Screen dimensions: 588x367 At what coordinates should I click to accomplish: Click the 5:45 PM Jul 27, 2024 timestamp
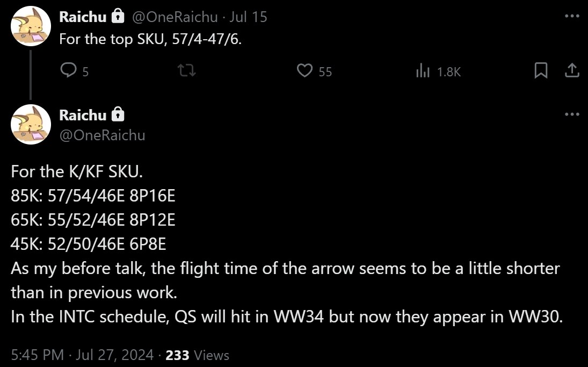(82, 355)
